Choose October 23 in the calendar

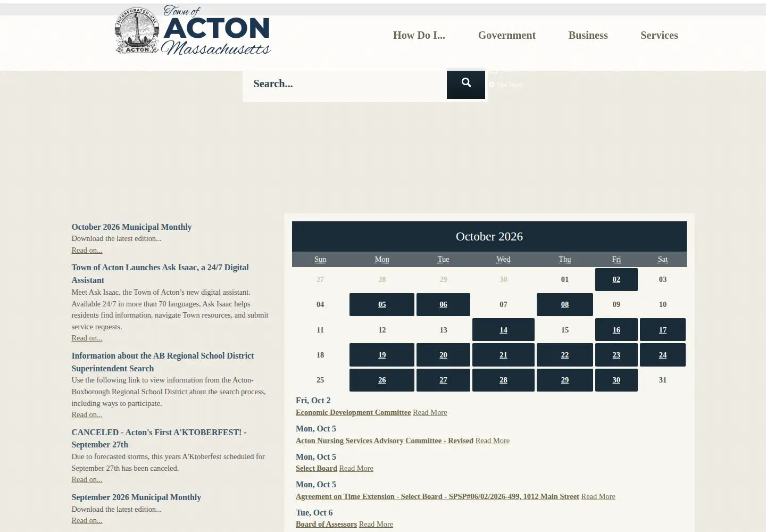pos(617,355)
